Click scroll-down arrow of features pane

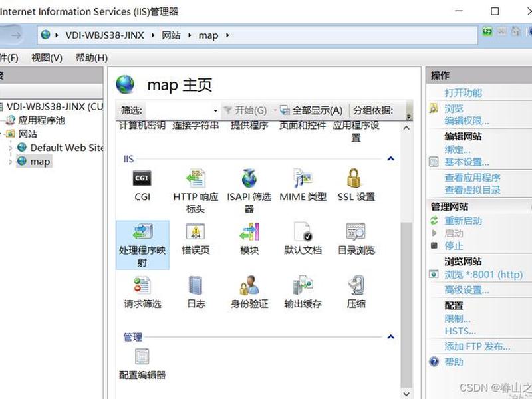point(406,394)
